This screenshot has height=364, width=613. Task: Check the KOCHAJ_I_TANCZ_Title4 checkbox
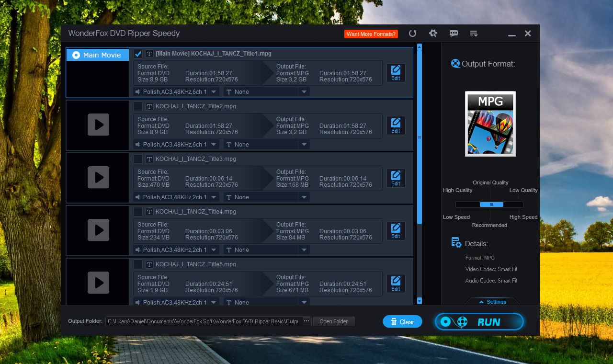point(138,212)
